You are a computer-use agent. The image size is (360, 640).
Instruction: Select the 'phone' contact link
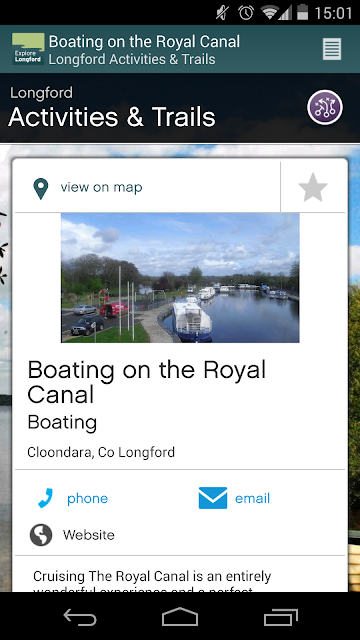coord(87,499)
